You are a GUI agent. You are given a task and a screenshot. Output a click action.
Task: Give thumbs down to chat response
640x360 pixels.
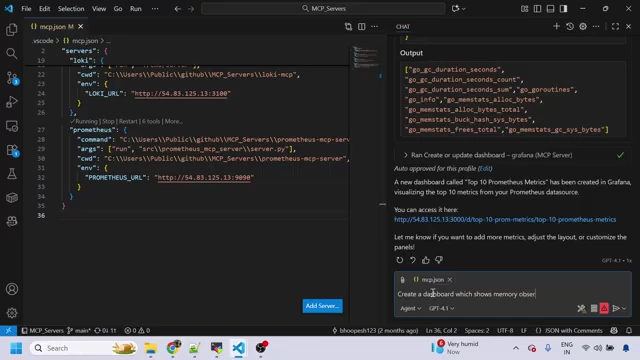click(x=439, y=260)
